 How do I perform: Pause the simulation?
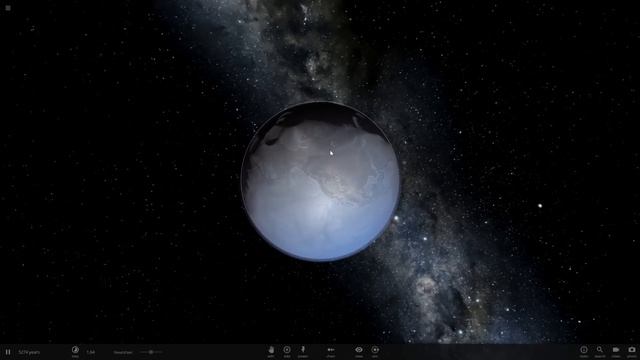[x=8, y=352]
